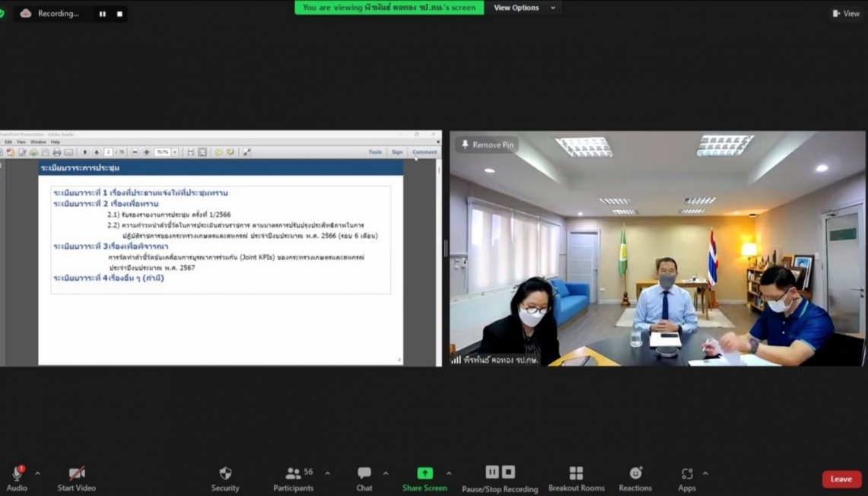Image resolution: width=868 pixels, height=496 pixels.
Task: Click the Print icon in Adobe Reader
Action: [x=57, y=152]
